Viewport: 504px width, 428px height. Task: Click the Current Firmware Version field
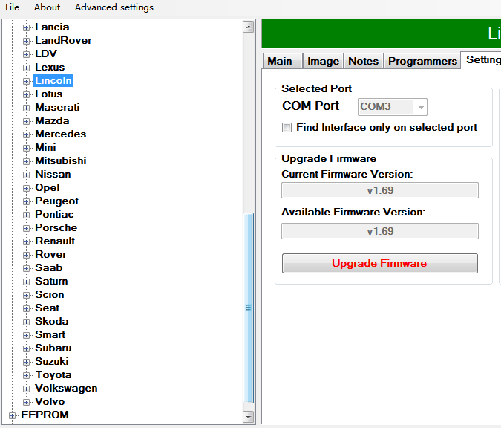point(380,190)
